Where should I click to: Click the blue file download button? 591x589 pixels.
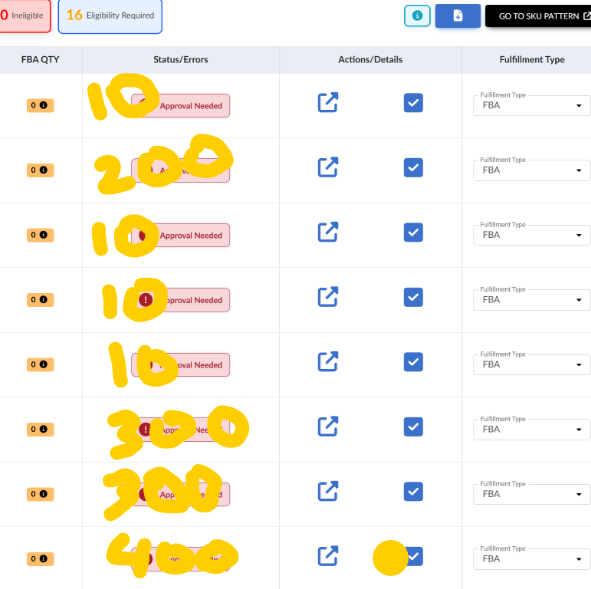coord(458,16)
